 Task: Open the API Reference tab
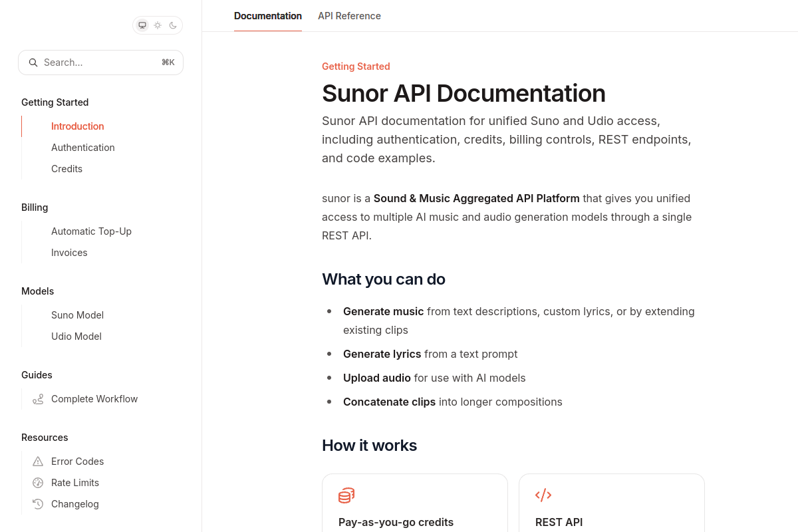(349, 16)
